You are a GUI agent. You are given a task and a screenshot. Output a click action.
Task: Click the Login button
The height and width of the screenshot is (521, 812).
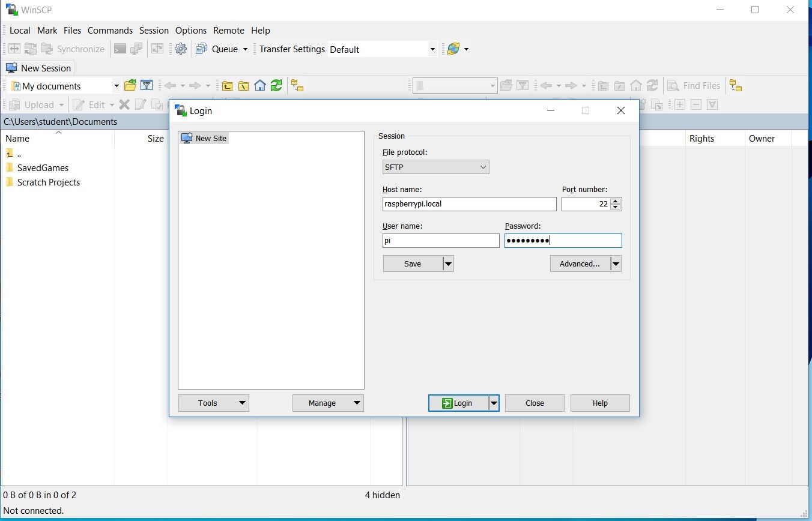[459, 403]
